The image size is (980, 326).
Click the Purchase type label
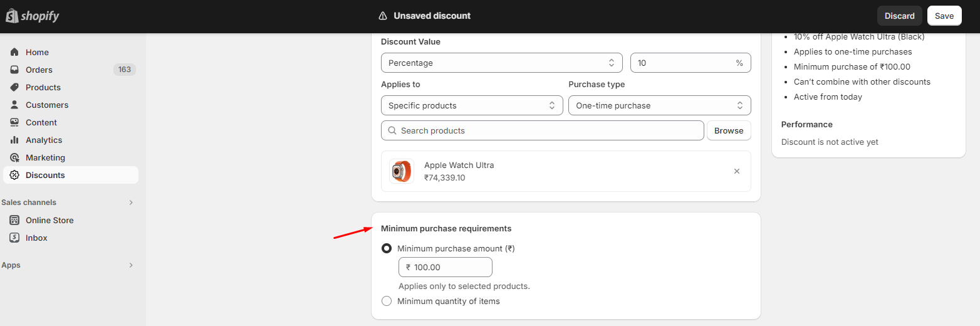pos(597,84)
